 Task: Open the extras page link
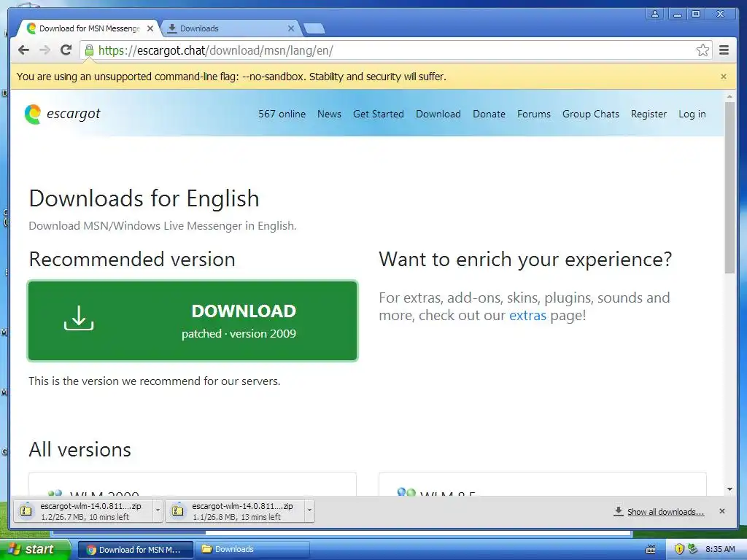pos(527,315)
